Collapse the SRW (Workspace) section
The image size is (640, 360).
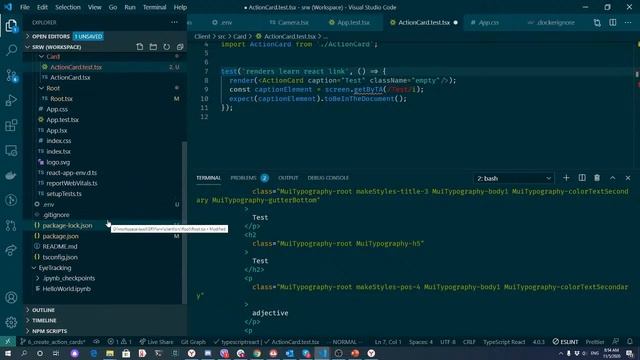pos(56,47)
